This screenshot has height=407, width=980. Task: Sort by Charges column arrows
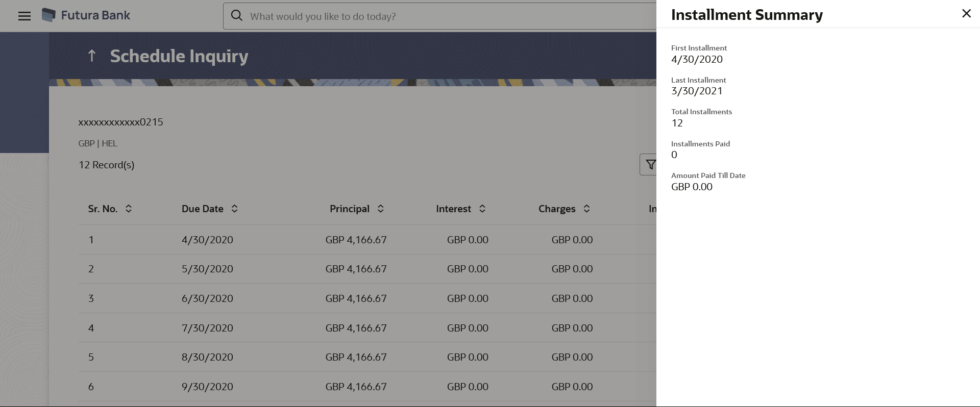coord(587,209)
